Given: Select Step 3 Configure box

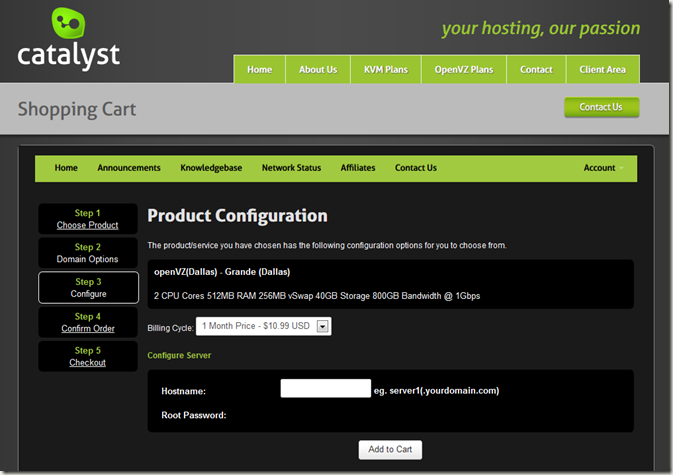Looking at the screenshot, I should 88,287.
